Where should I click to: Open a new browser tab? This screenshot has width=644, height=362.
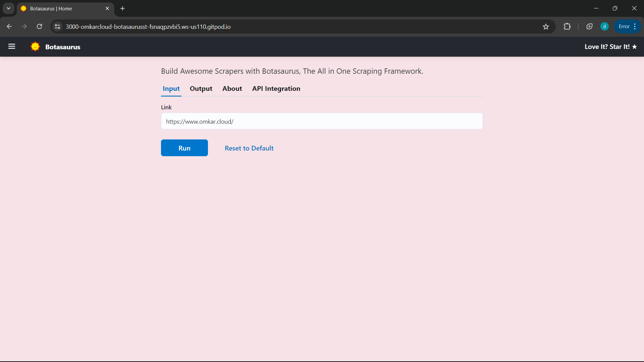[x=123, y=8]
